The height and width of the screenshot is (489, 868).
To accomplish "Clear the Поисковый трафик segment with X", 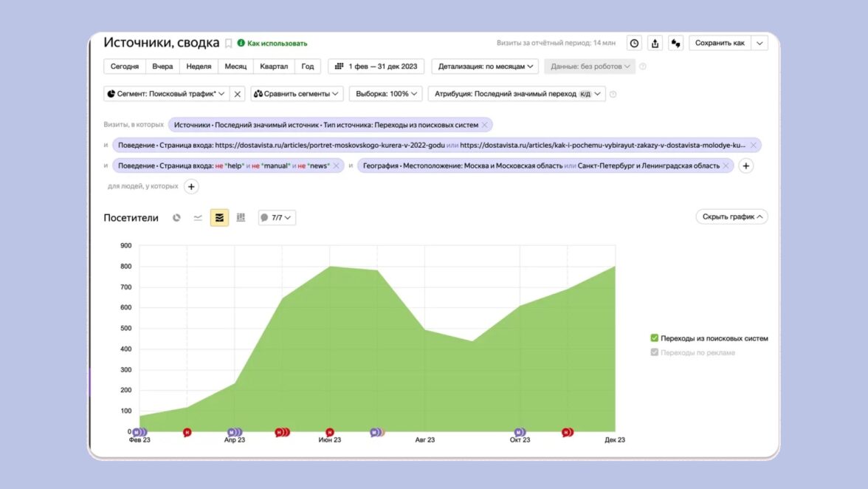I will [237, 94].
